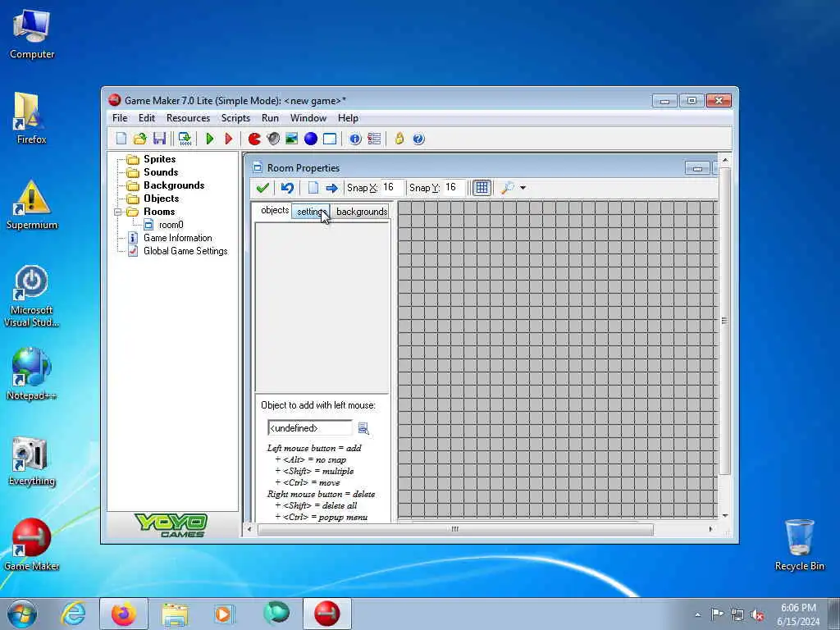Open Game Maker help question icon
The height and width of the screenshot is (630, 840).
tap(418, 139)
